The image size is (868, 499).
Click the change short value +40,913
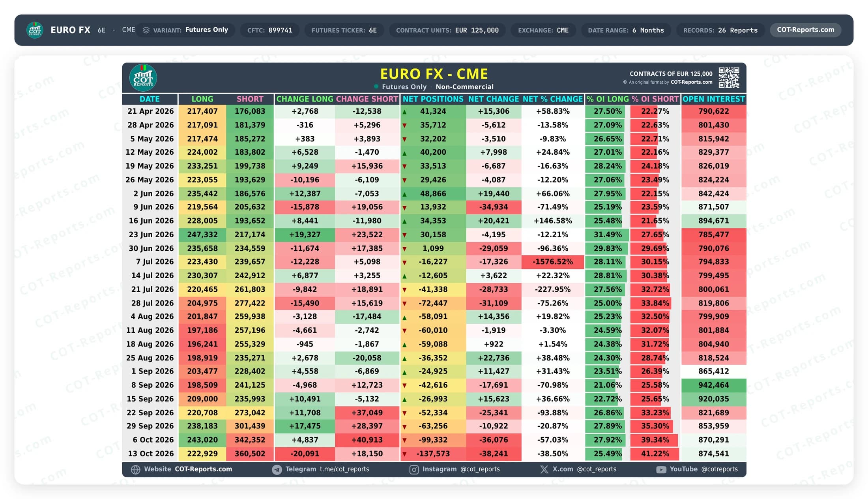point(367,440)
